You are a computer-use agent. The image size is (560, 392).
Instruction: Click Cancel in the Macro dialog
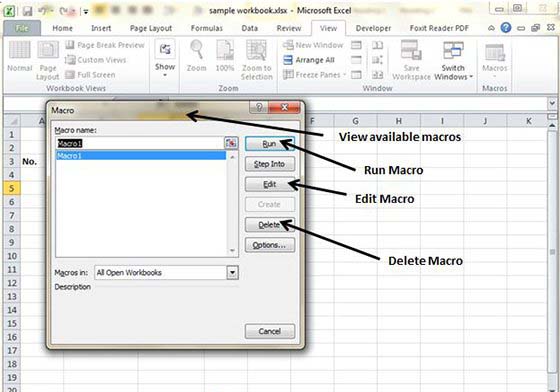click(270, 331)
